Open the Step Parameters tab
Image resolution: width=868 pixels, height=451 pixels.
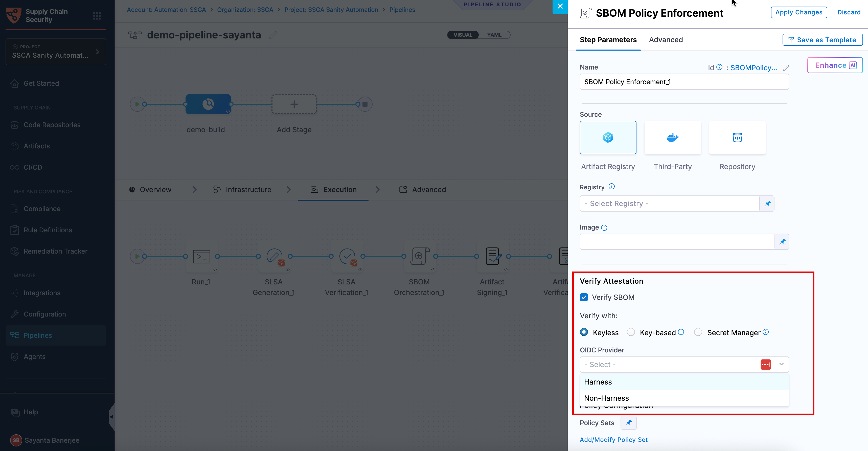[608, 40]
